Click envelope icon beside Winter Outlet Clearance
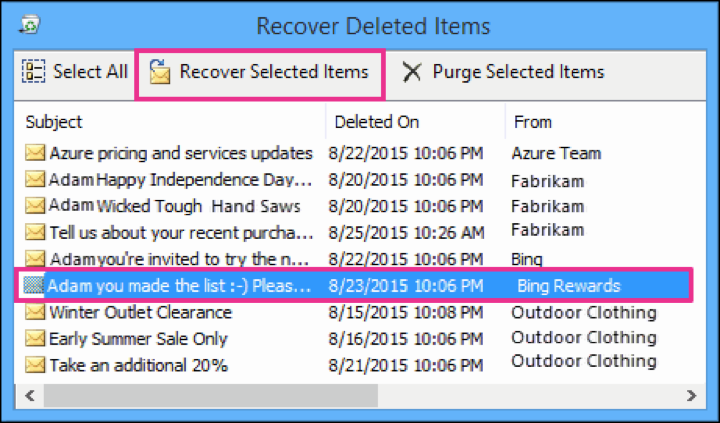 click(x=36, y=312)
